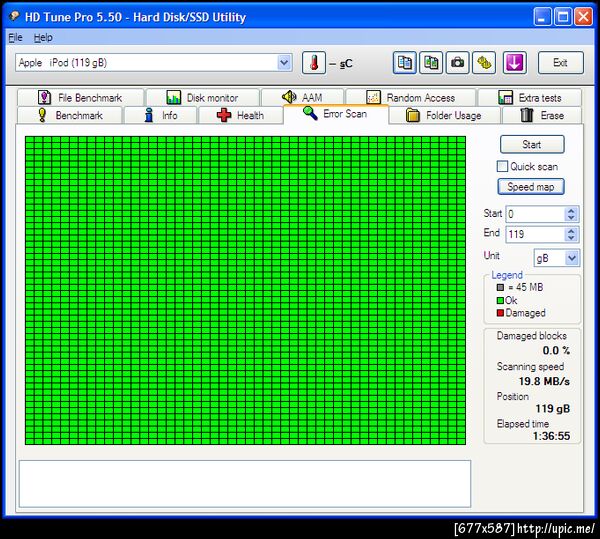This screenshot has width=600, height=539.
Task: Click the green Ok legend swatch
Action: pyautogui.click(x=500, y=300)
